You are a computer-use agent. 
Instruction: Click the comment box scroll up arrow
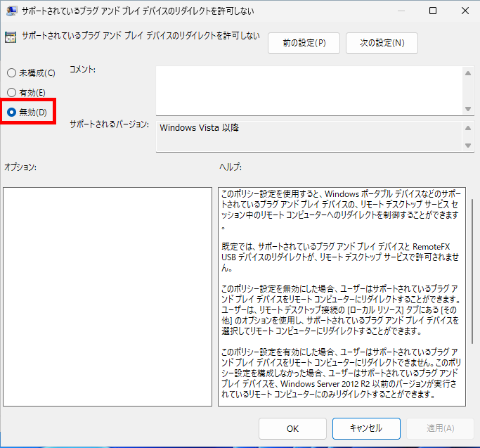point(468,73)
